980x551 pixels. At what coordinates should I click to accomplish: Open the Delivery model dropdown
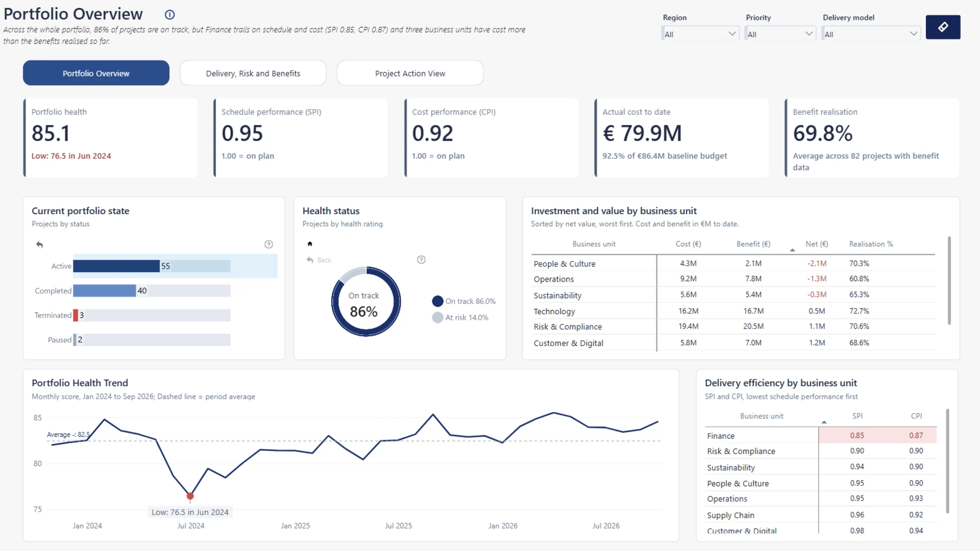871,34
